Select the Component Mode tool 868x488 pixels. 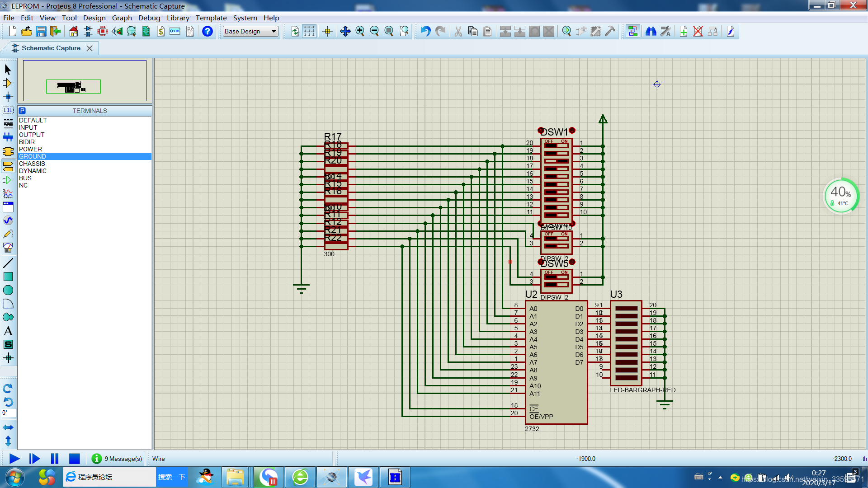[x=8, y=83]
